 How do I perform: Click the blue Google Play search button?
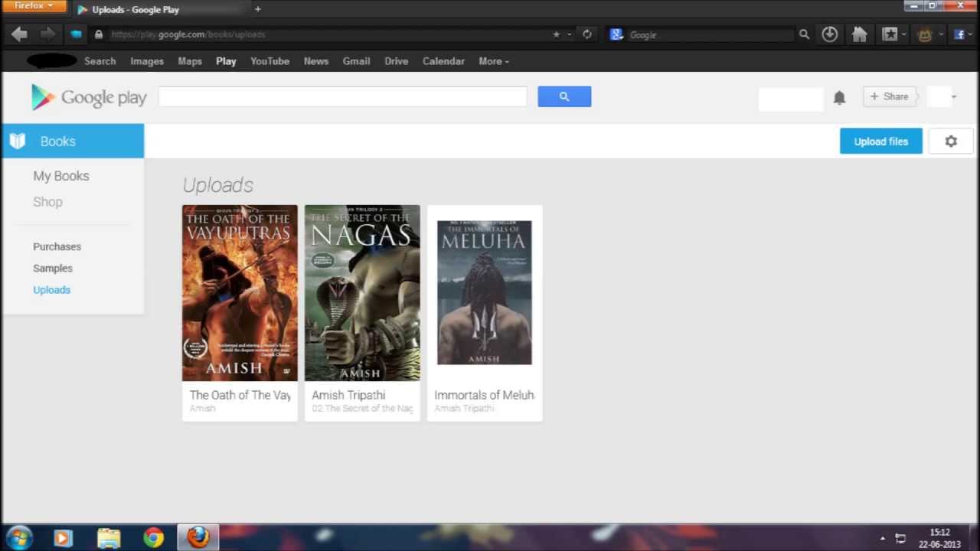click(x=564, y=96)
